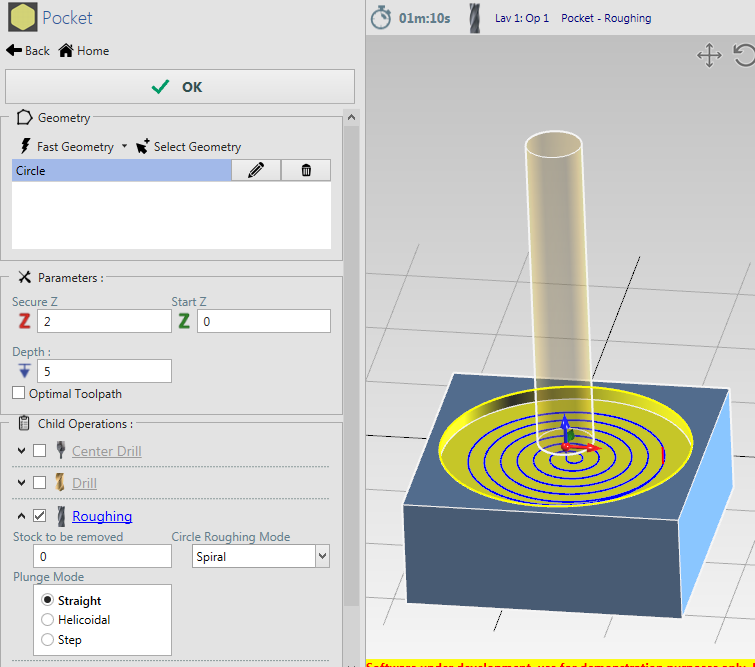Screen dimensions: 755x667
Task: Enable the Drill checkbox
Action: (x=39, y=483)
